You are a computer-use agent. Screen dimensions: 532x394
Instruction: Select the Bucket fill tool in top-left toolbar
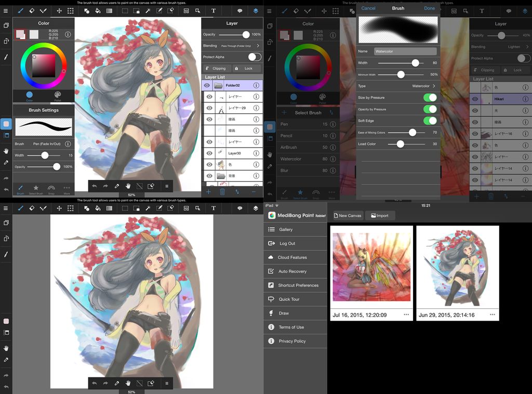tap(98, 11)
